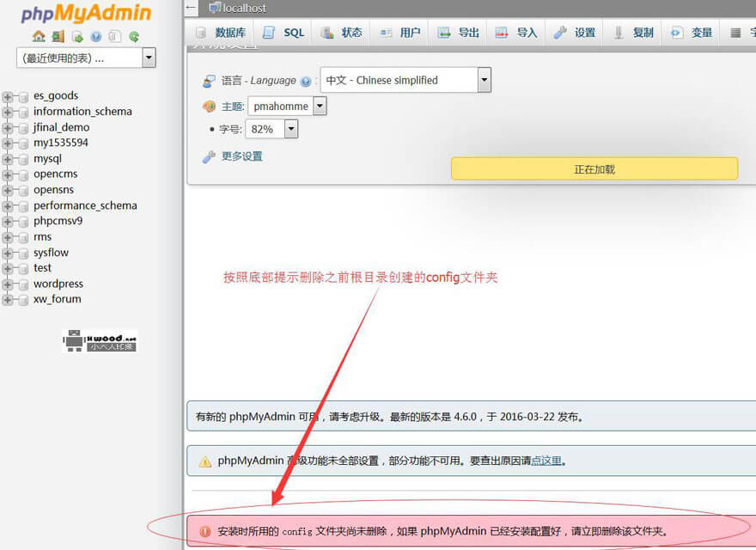Open the blue help documentation icon
756x550 pixels.
pos(96,36)
